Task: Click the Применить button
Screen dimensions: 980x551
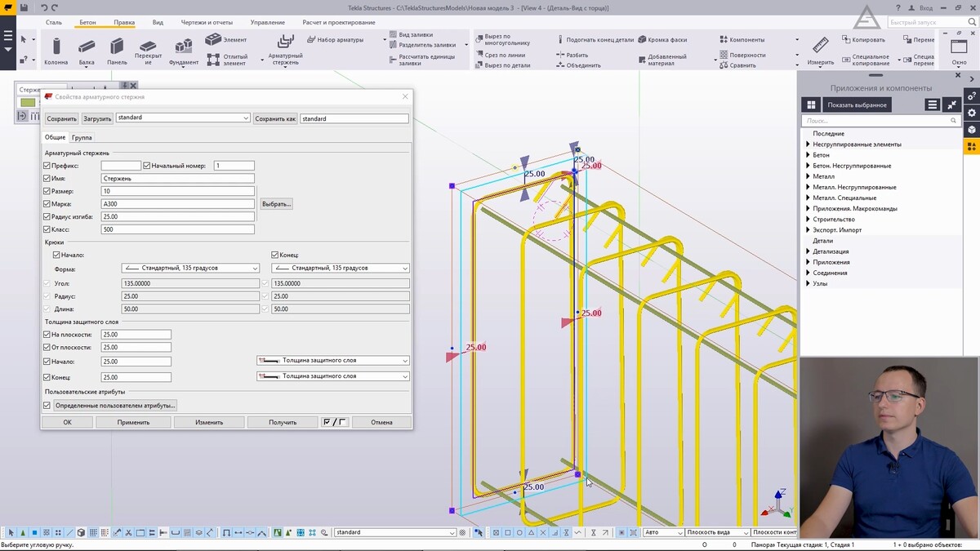Action: coord(133,422)
